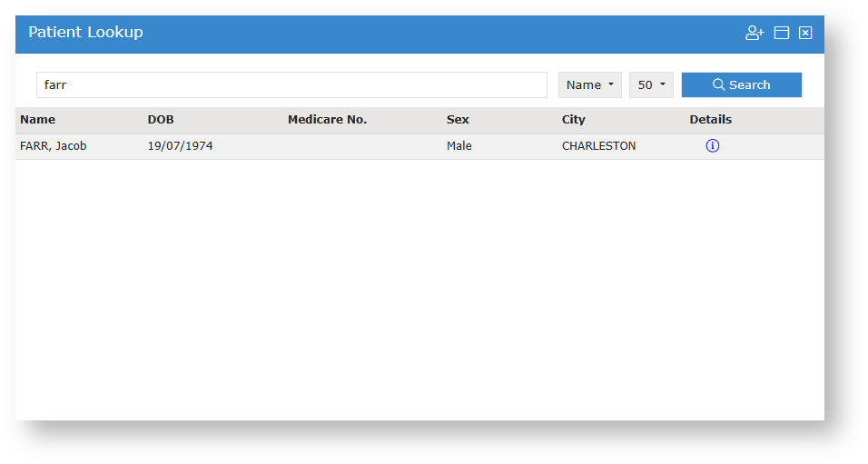Close the Patient Lookup dialog
The width and height of the screenshot is (868, 464).
[805, 33]
